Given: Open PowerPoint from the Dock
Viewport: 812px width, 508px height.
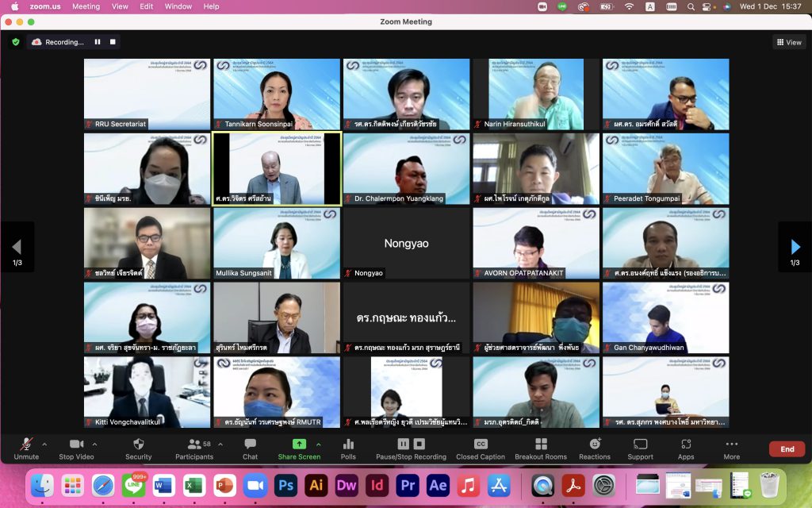Looking at the screenshot, I should tap(224, 486).
